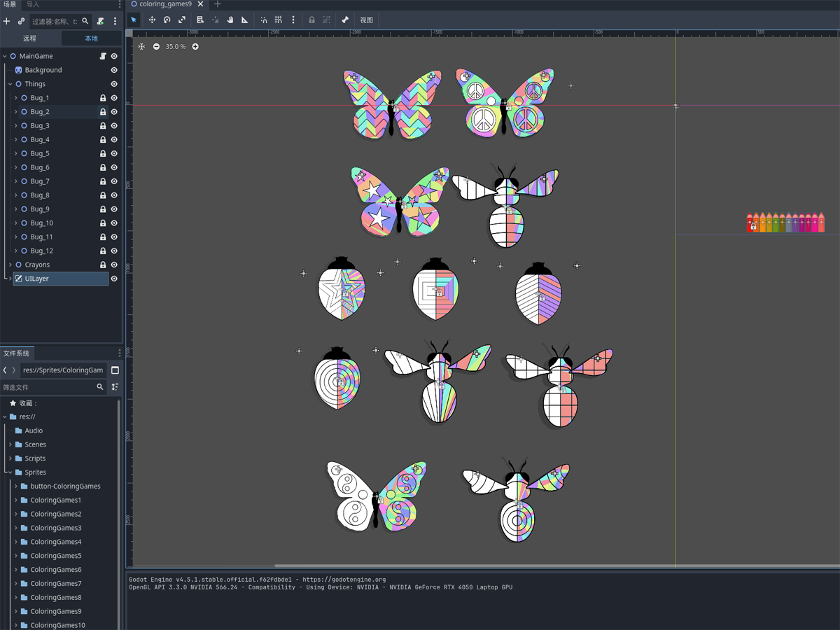
Task: Switch to the 导入 tab
Action: coord(33,4)
